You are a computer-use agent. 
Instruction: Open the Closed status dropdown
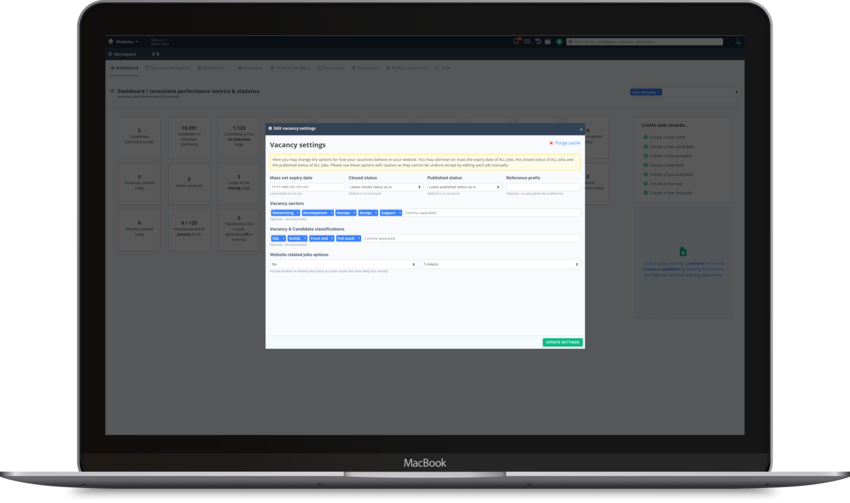(x=385, y=187)
